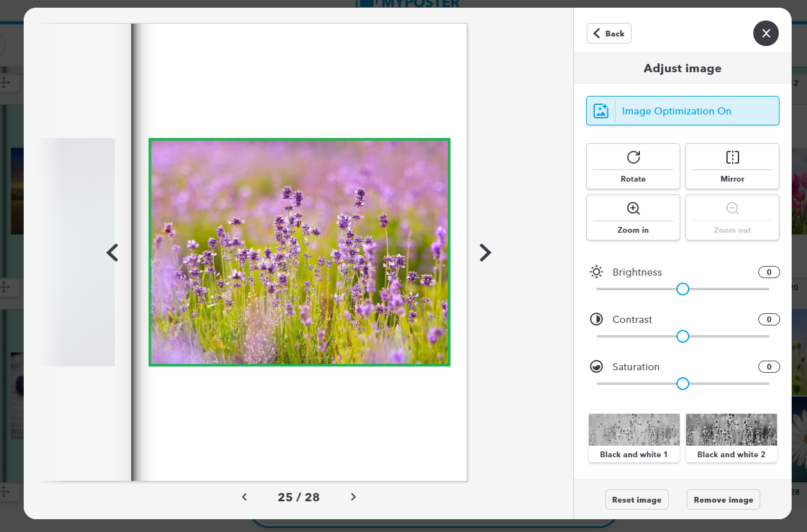Click the Zoom in magnifier icon
The height and width of the screenshot is (532, 807).
pos(633,208)
